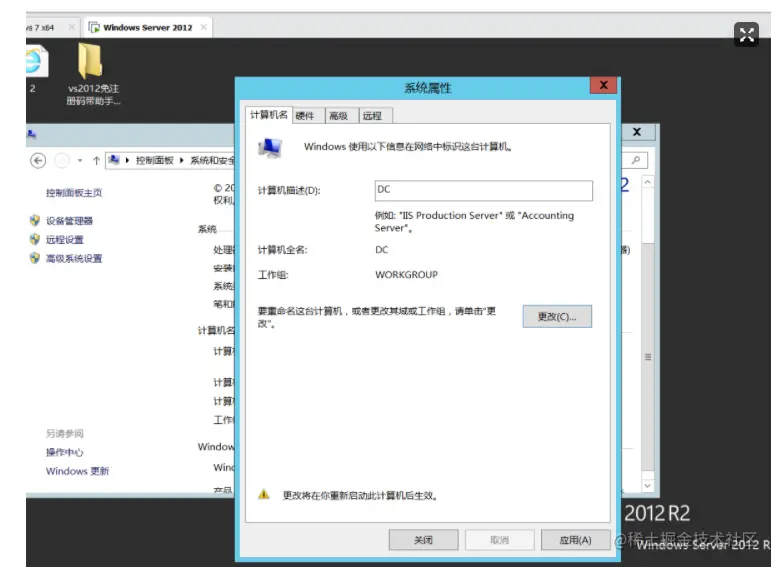Viewport: 776px width, 567px height.
Task: Click the 应用(A) button
Action: (575, 540)
